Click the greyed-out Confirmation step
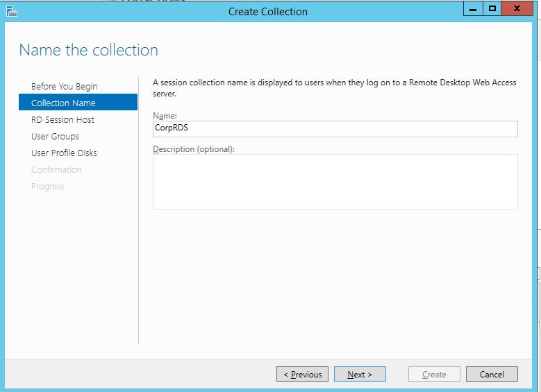Viewport: 541px width, 392px height. pos(56,169)
